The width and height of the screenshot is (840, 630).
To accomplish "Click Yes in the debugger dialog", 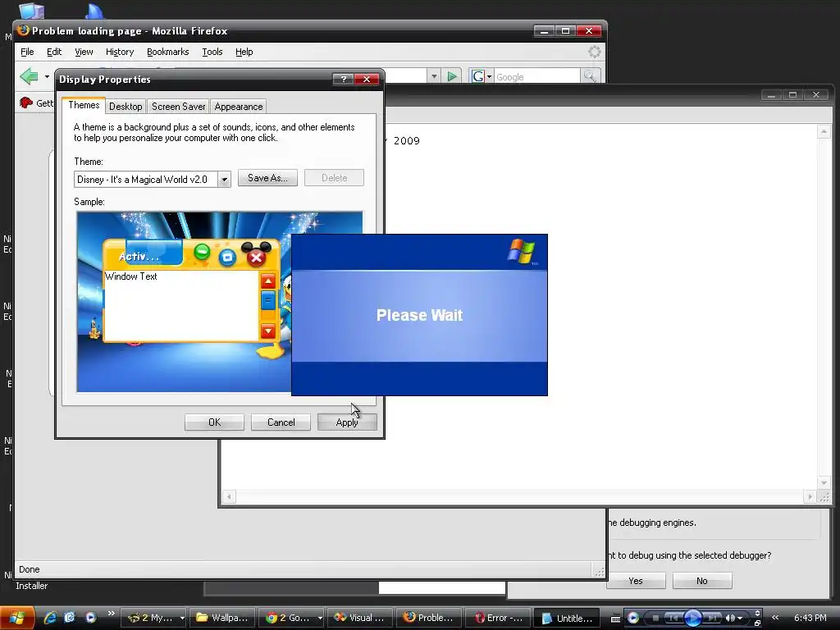I will pos(636,581).
